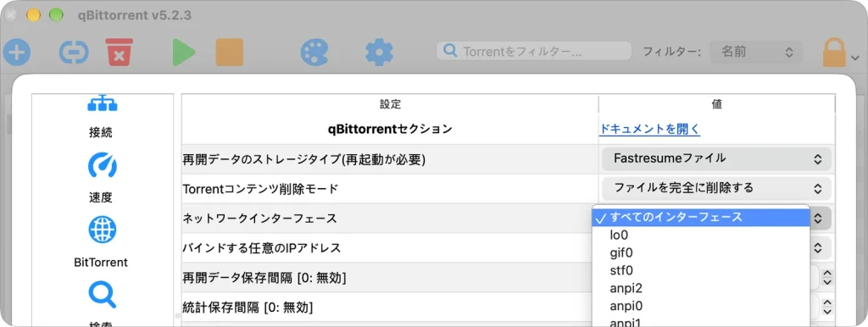Viewport: 868px width, 327px height.
Task: Choose lo0 network interface
Action: [x=701, y=236]
